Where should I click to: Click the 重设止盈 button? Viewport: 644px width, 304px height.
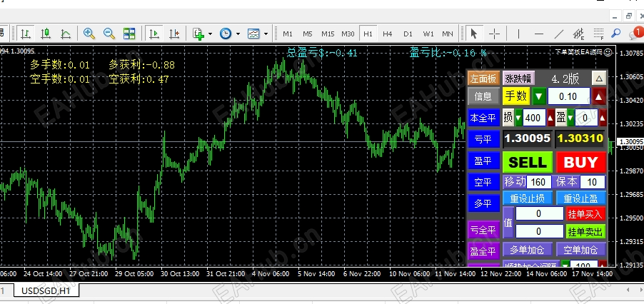580,198
